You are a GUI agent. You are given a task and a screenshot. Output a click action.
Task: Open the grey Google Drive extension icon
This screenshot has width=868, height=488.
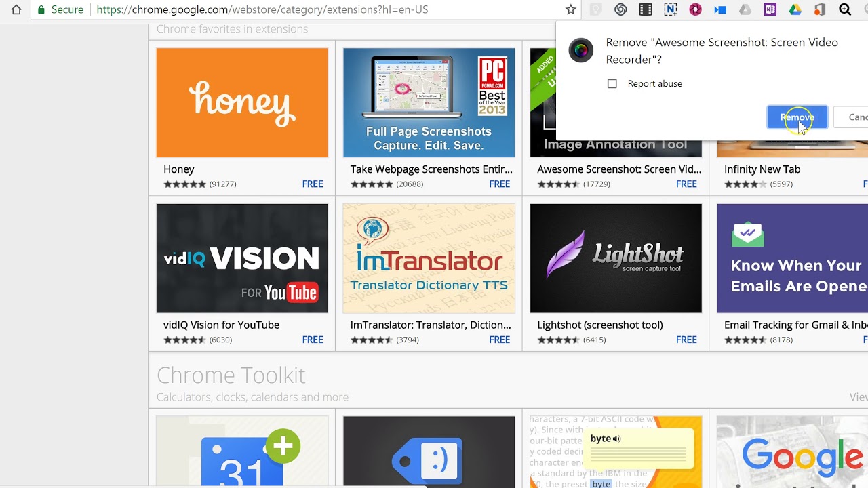pos(745,9)
